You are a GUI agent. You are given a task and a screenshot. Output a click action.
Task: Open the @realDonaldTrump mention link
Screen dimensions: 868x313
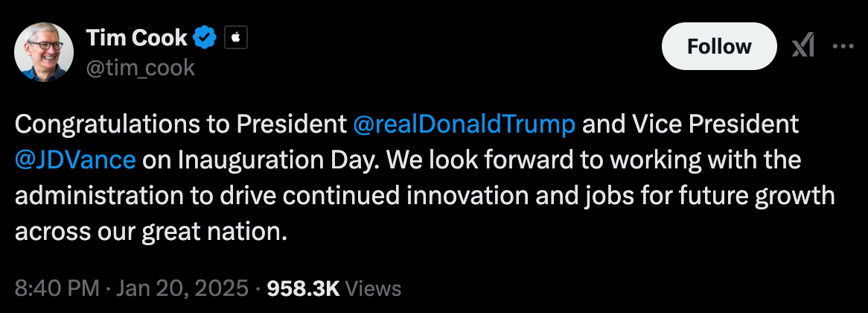[465, 124]
